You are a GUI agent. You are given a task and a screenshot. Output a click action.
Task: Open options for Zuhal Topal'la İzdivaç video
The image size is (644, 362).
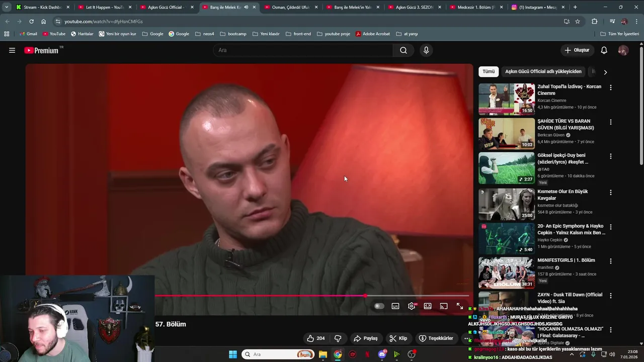[611, 87]
